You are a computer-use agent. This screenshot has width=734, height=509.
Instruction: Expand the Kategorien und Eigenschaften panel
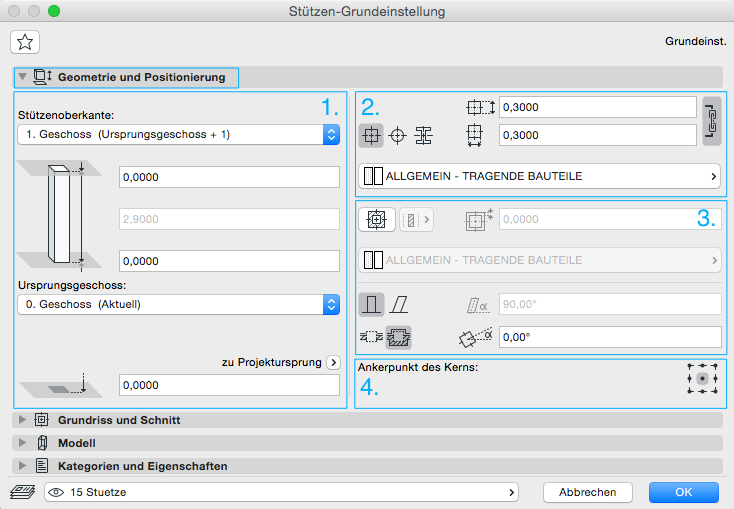[x=24, y=466]
